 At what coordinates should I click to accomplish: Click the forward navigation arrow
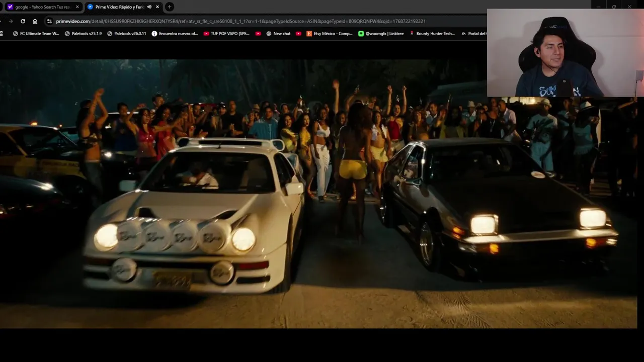click(11, 21)
